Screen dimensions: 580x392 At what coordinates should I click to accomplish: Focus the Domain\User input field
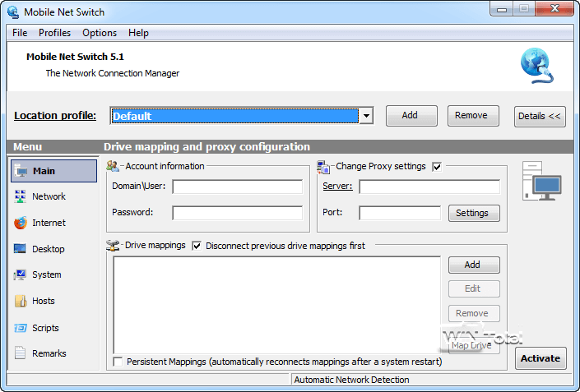coord(237,187)
